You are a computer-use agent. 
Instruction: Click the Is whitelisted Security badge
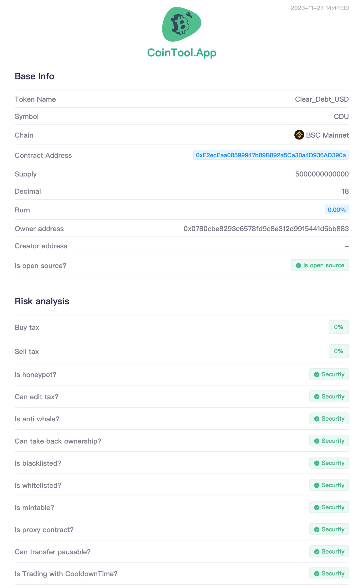point(329,485)
